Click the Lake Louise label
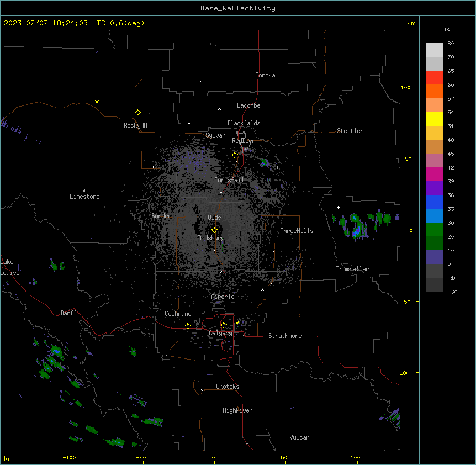Screen dimensions: 476x465 click(10, 267)
